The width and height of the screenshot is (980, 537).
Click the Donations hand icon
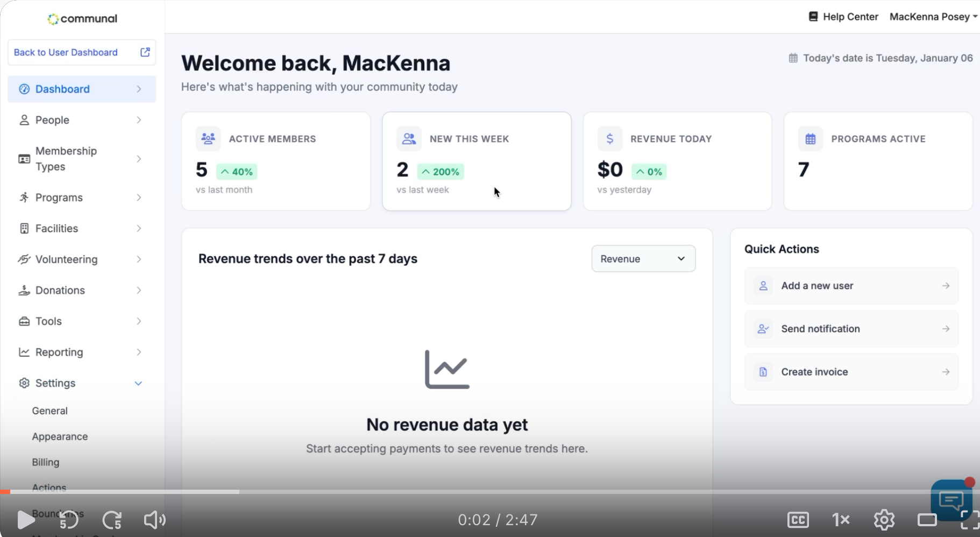[24, 290]
